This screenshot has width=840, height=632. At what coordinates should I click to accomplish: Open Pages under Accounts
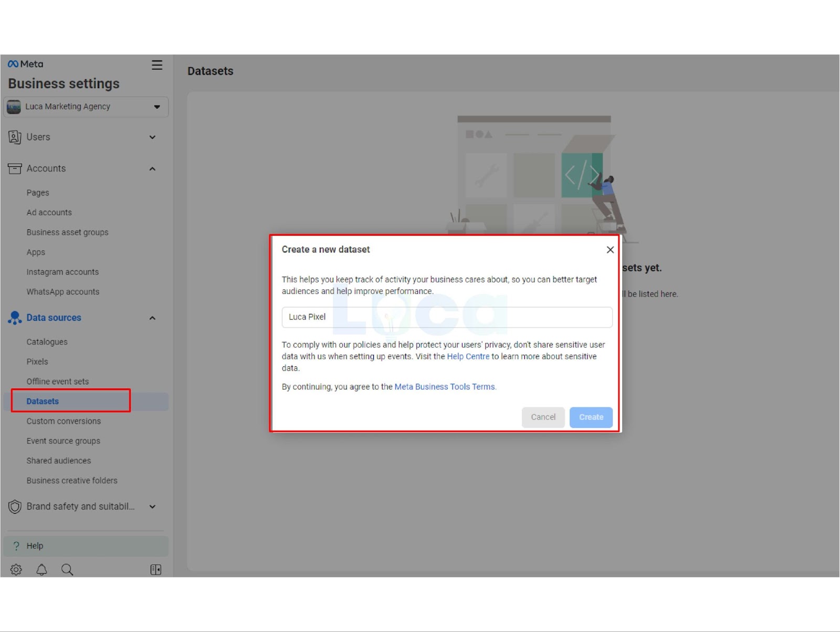point(38,193)
